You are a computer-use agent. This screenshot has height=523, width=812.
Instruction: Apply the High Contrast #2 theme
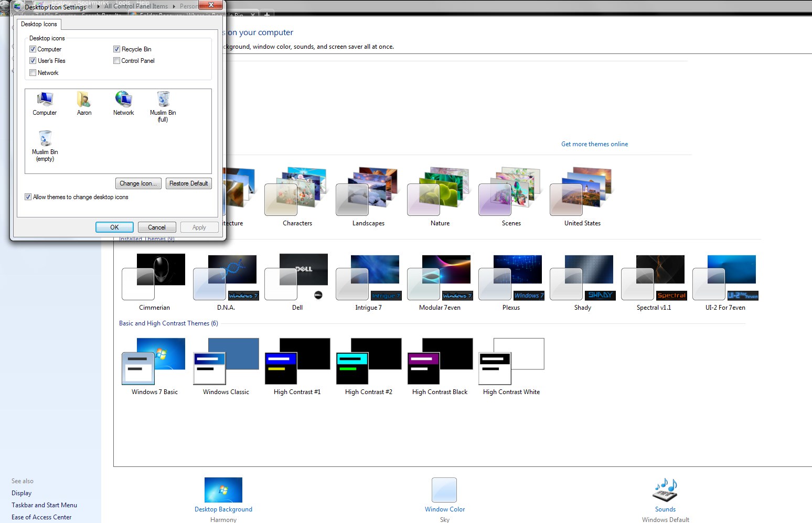click(369, 367)
